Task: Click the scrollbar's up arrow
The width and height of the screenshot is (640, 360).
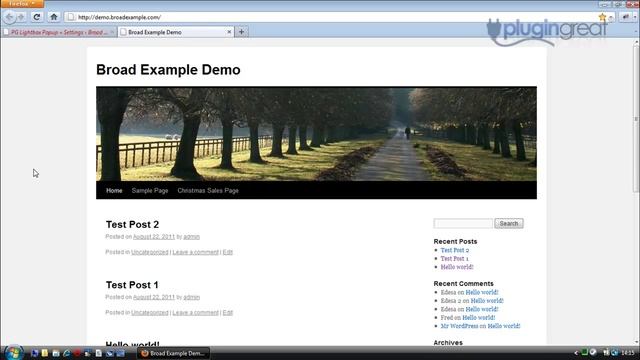Action: 636,42
